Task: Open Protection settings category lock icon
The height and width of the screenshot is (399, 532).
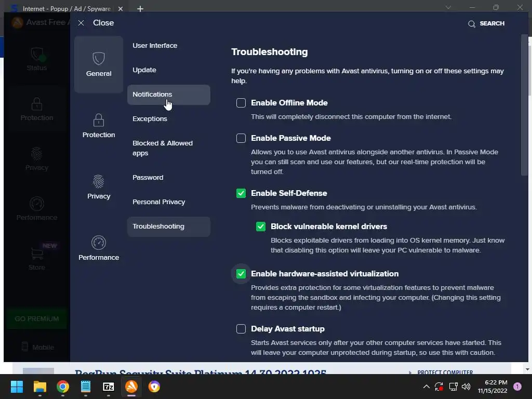Action: pos(98,120)
